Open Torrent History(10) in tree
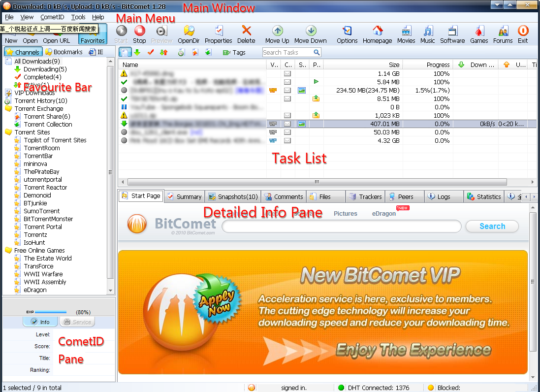 [41, 101]
